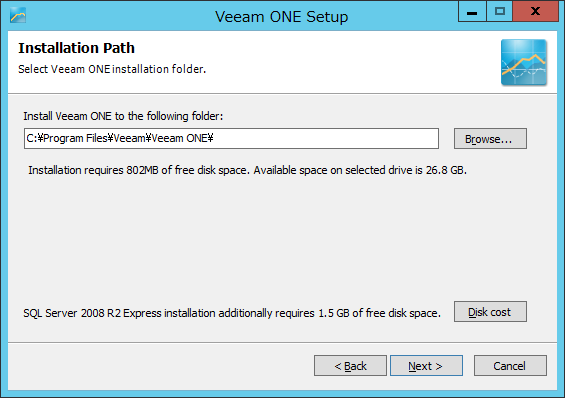The width and height of the screenshot is (565, 398).
Task: Go to the previous step with Back
Action: [x=350, y=366]
